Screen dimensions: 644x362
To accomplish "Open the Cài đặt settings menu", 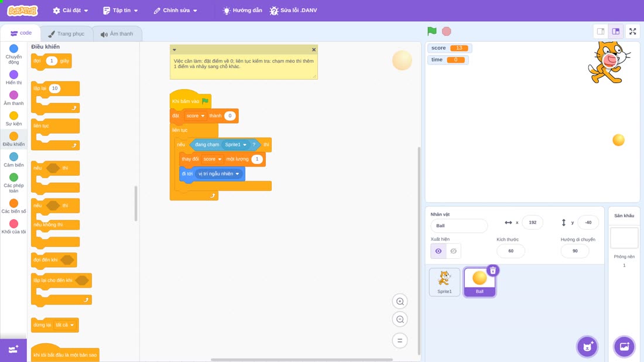I will pos(71,11).
